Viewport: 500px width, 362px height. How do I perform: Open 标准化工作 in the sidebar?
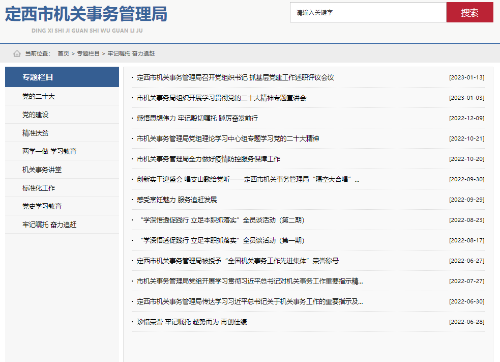click(x=39, y=188)
